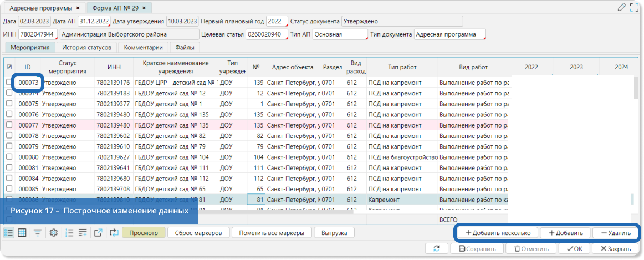
Task: Close the Адресные программы tab
Action: point(78,8)
